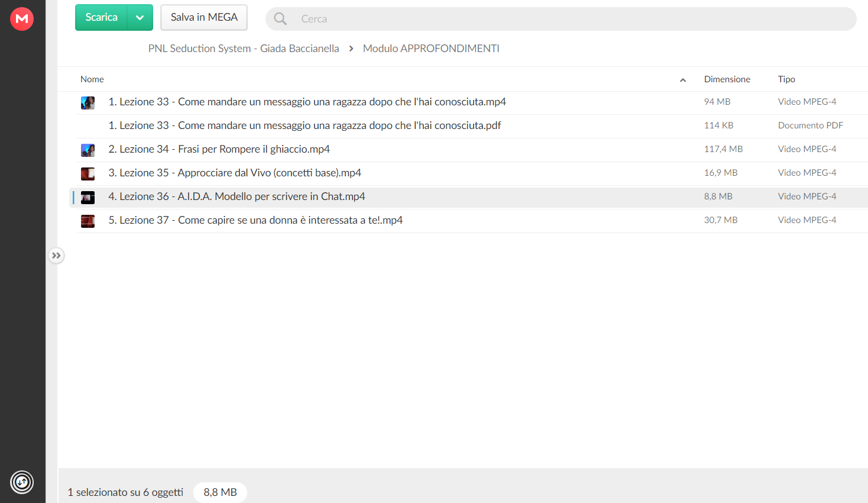
Task: Open the transfers icon in sidebar bottom
Action: [x=22, y=482]
